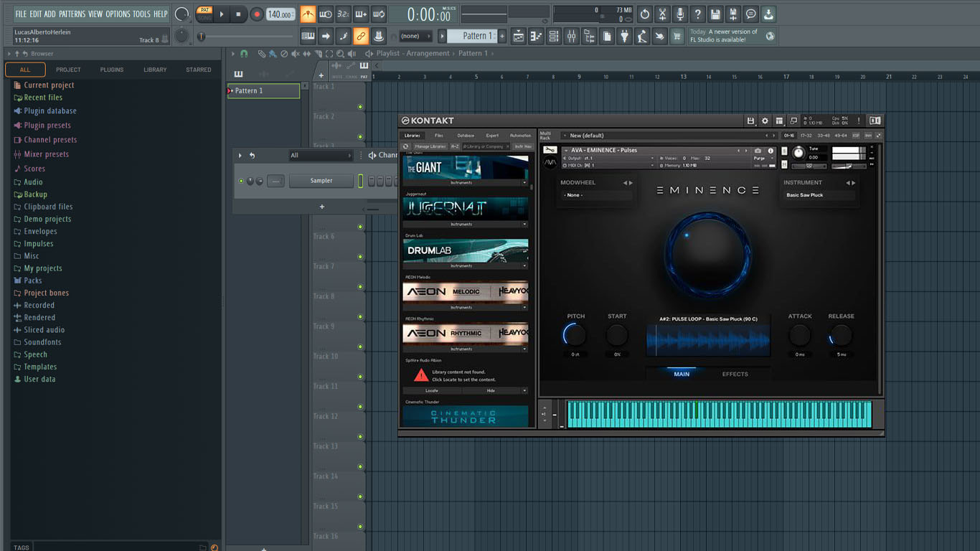Click Kontakt save disk icon
The image size is (980, 551).
750,121
